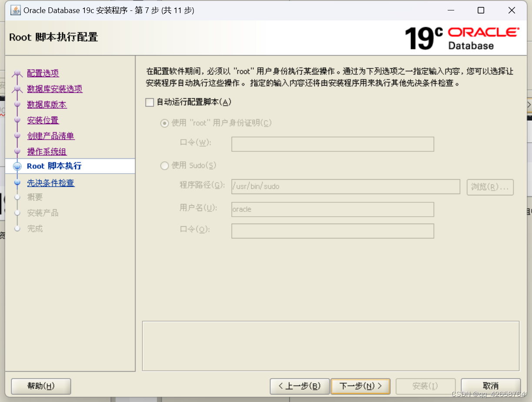The image size is (532, 402).
Task: Click the 用户名 field containing oracle
Action: (332, 209)
